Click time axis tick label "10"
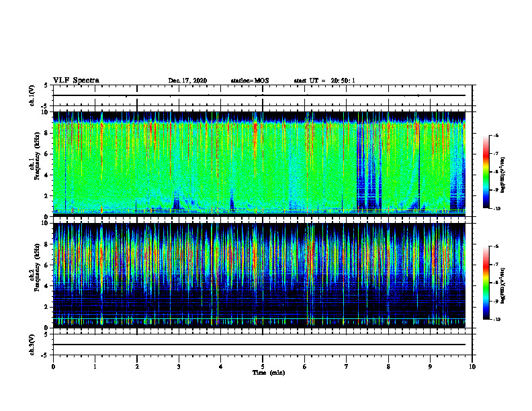Image resolution: width=532 pixels, height=411 pixels. tap(472, 367)
